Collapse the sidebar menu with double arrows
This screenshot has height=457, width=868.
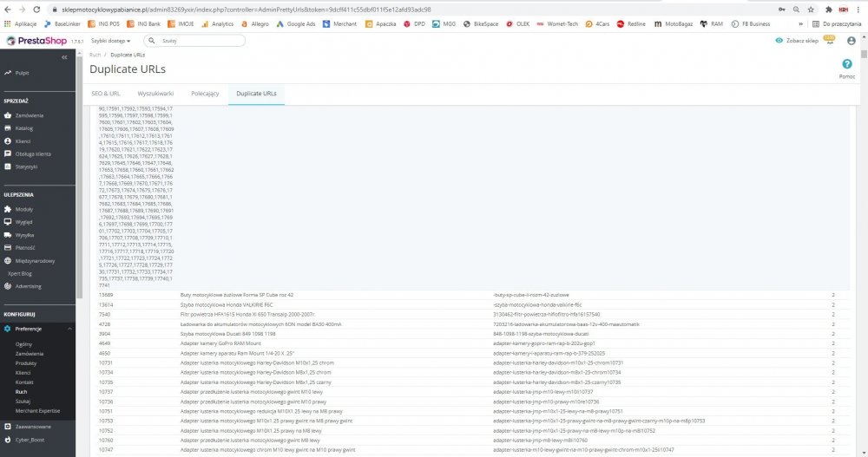tap(64, 57)
